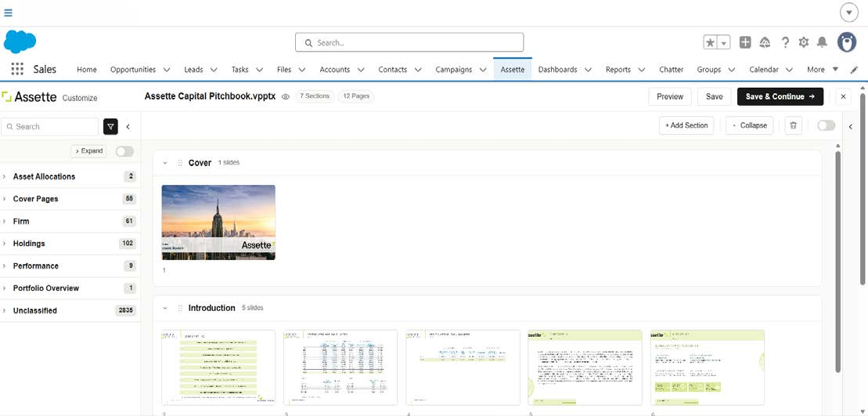The image size is (868, 416).
Task: Open the Contacts tab
Action: click(392, 70)
